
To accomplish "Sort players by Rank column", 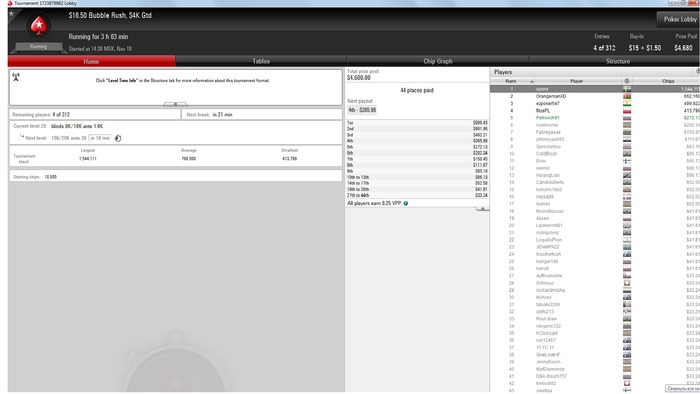I will tap(512, 81).
